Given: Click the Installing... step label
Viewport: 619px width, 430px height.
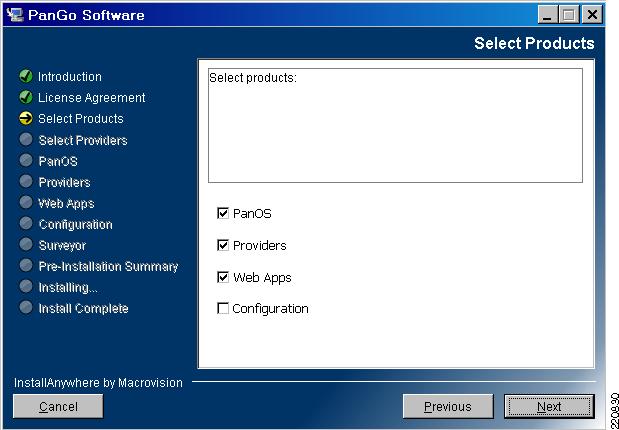Looking at the screenshot, I should click(68, 287).
